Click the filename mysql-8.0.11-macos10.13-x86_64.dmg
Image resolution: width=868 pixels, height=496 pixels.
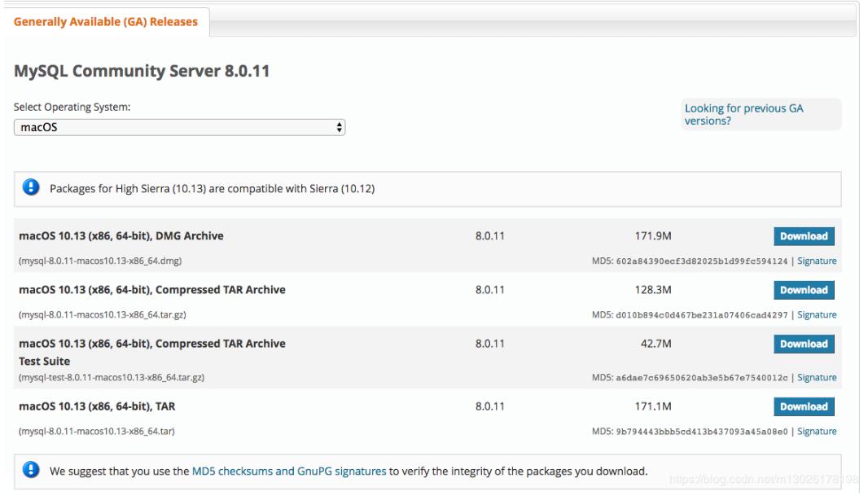click(x=100, y=261)
